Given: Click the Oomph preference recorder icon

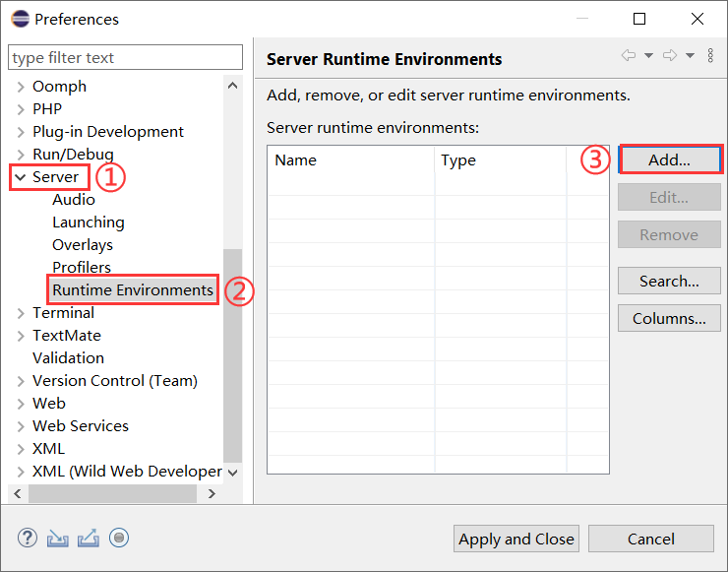Looking at the screenshot, I should click(x=119, y=539).
